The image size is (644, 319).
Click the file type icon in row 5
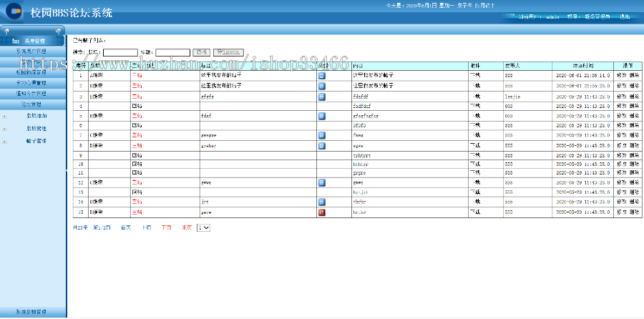click(322, 115)
